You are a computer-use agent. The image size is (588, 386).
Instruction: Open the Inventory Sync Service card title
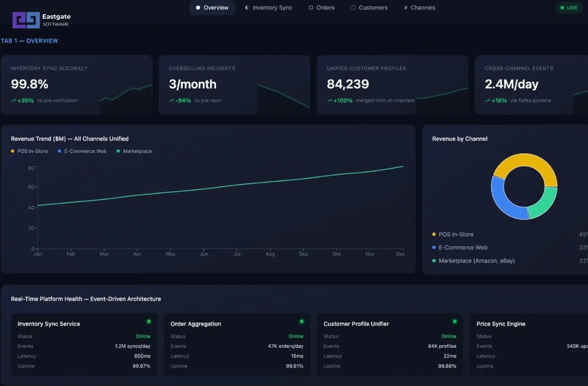(x=49, y=324)
